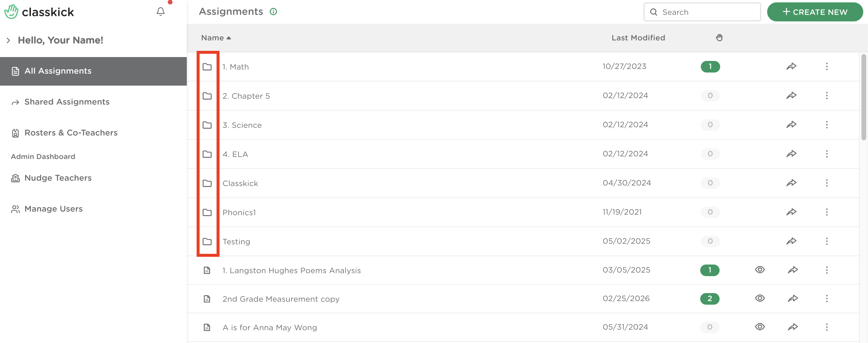
Task: Click the Search input field
Action: (x=702, y=12)
